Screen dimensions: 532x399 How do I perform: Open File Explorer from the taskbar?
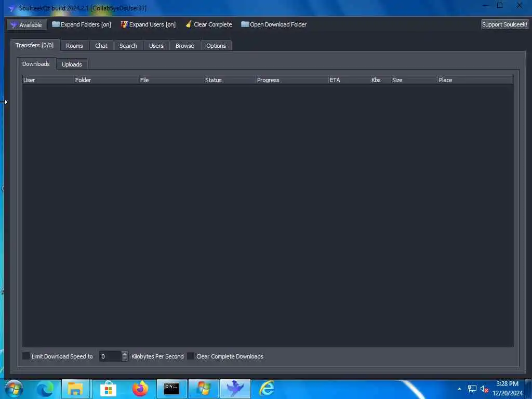click(x=75, y=389)
